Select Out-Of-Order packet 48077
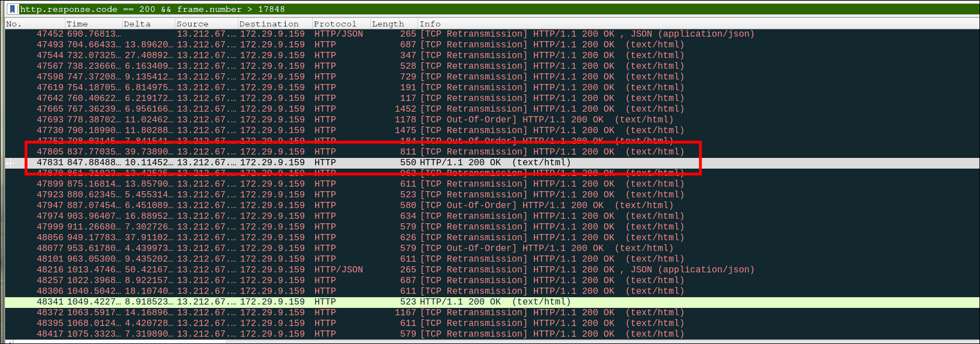Screen dimensions: 980x344 pyautogui.click(x=492, y=248)
